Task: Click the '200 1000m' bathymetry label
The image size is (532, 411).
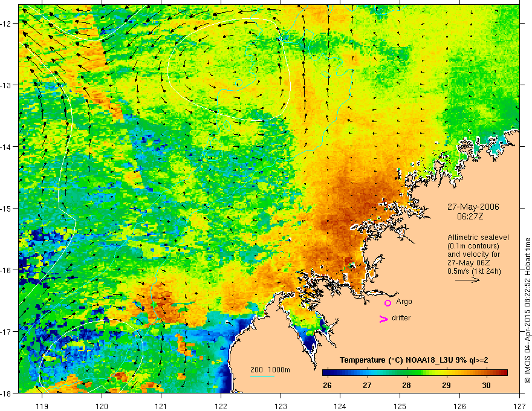Action: [270, 370]
